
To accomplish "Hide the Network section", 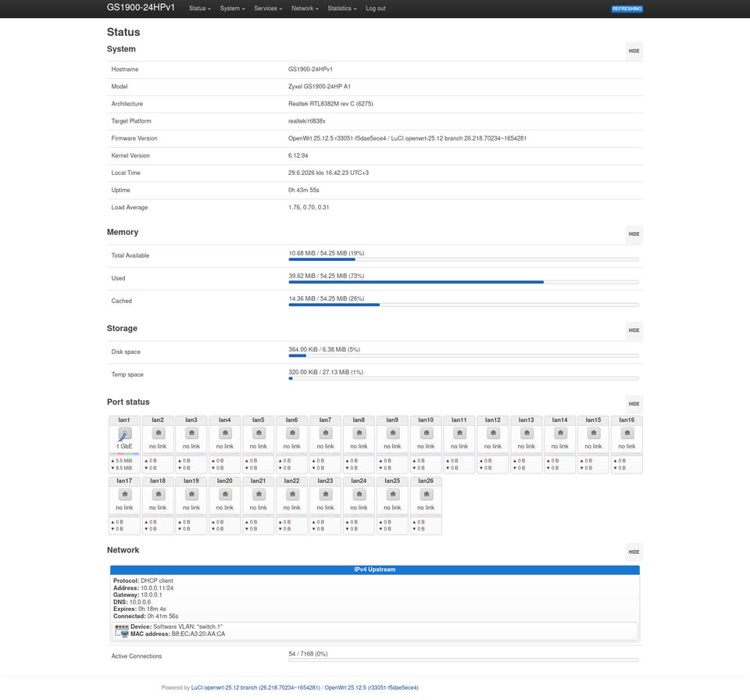I will click(x=634, y=552).
